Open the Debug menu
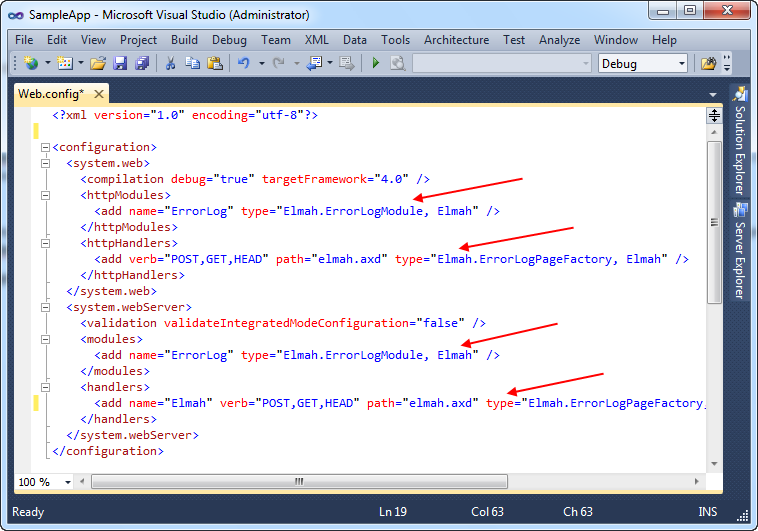758x531 pixels. pos(229,40)
